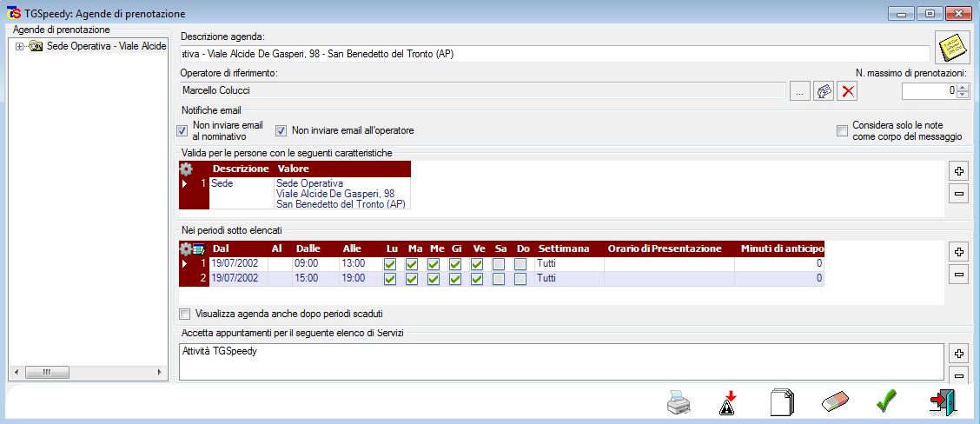
Task: Open the yellow sticky note icon
Action: [952, 48]
